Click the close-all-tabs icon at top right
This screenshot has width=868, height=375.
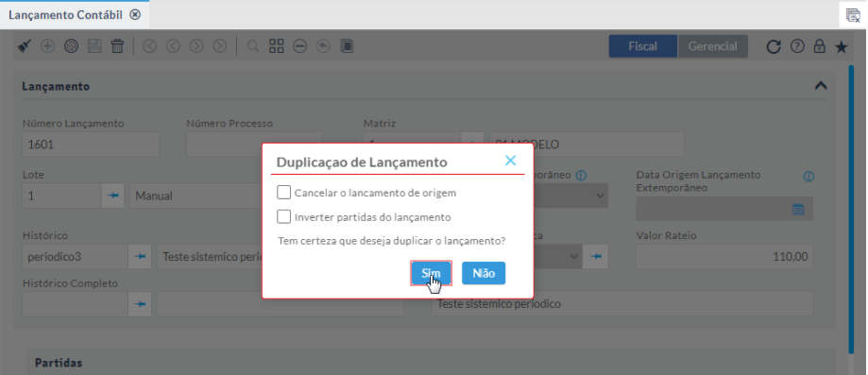pyautogui.click(x=853, y=15)
